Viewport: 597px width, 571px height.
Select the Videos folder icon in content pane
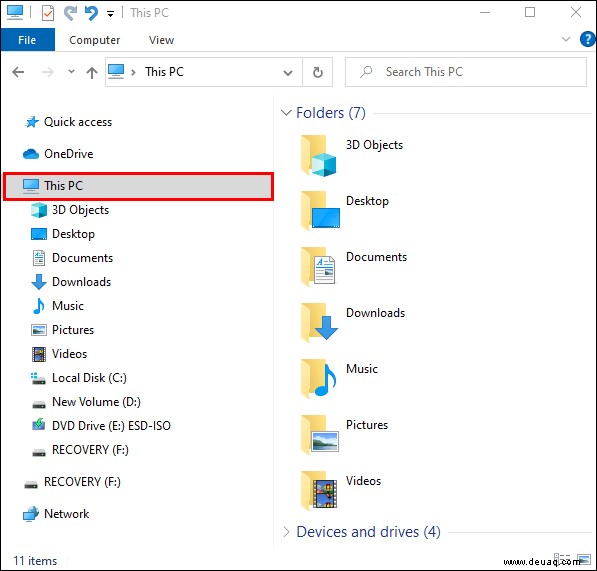point(319,491)
